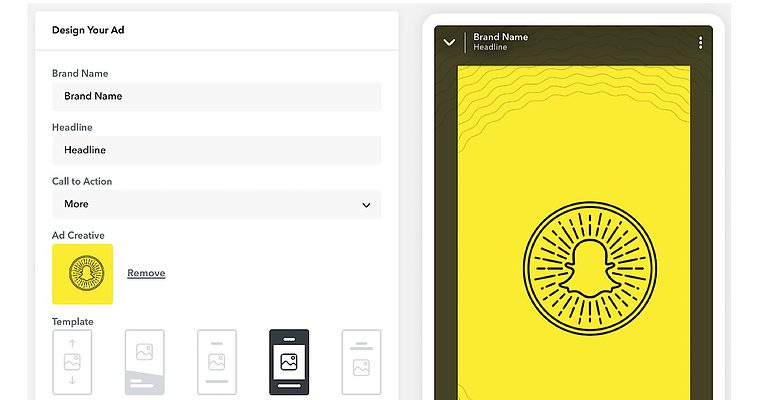Select the template with bottom gray caption band
This screenshot has height=400, width=760.
pos(144,362)
